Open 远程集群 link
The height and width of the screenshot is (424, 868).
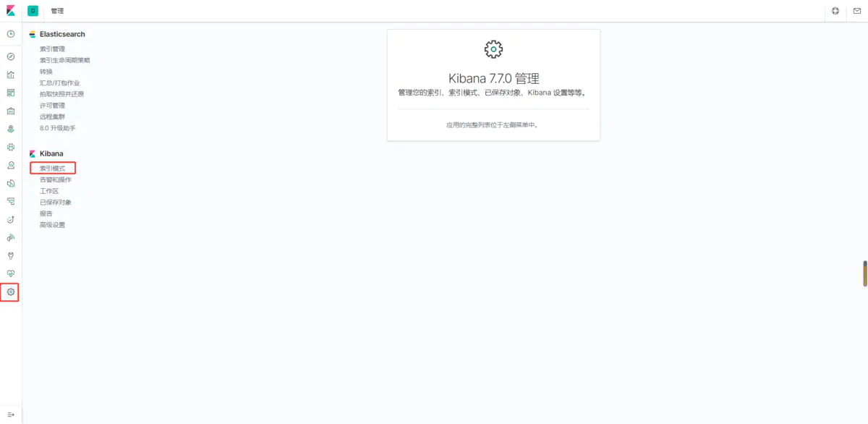point(52,116)
